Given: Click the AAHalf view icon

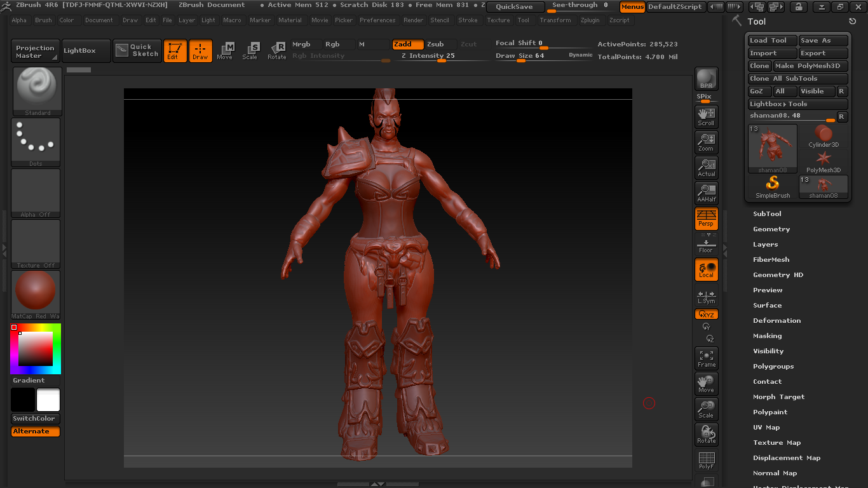Looking at the screenshot, I should tap(706, 193).
